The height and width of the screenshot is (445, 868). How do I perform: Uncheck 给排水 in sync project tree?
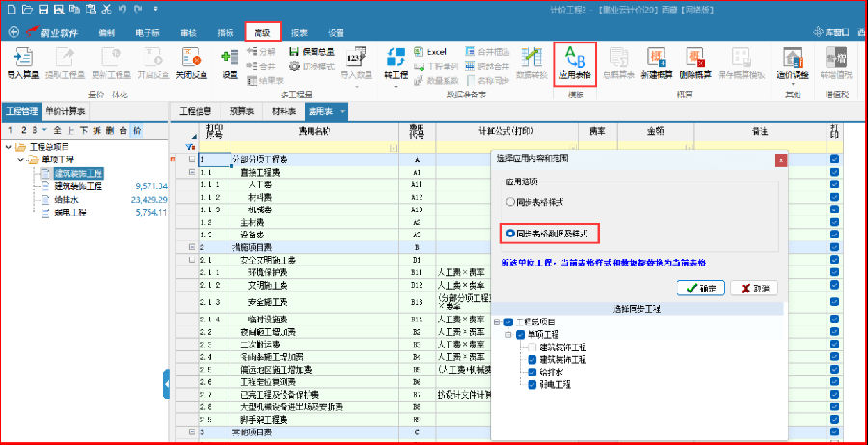(x=532, y=372)
